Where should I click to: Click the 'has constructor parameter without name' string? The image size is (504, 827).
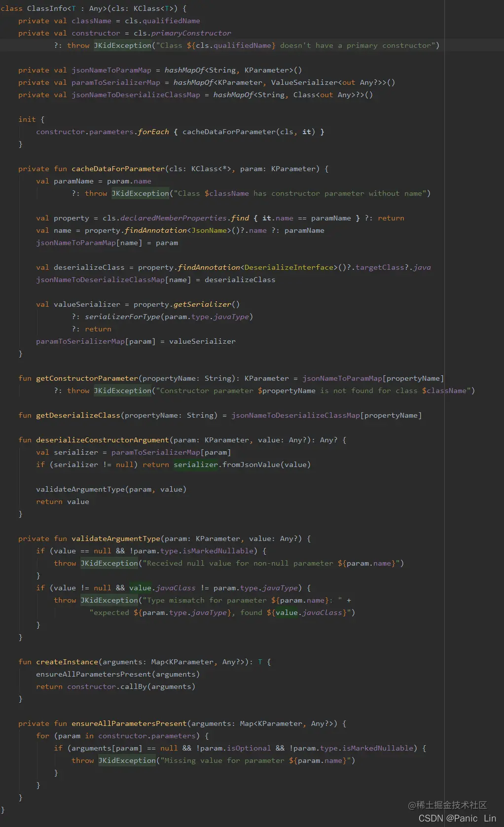pos(340,193)
